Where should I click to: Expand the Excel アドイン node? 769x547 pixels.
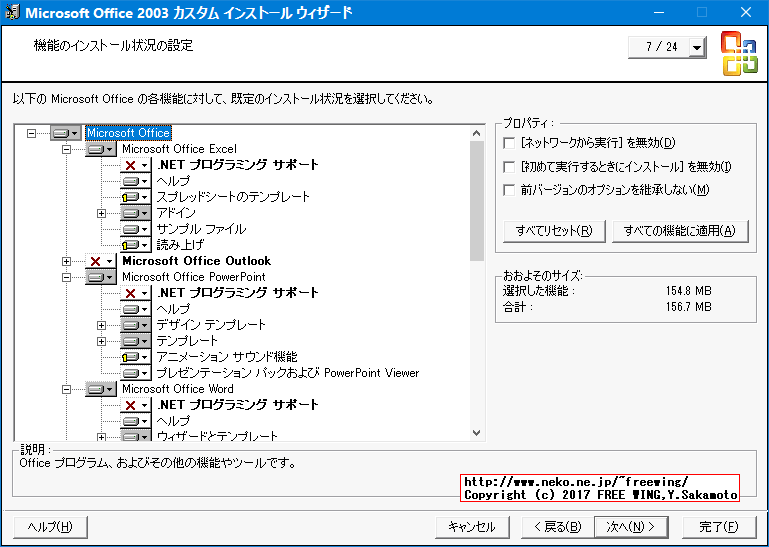(101, 213)
